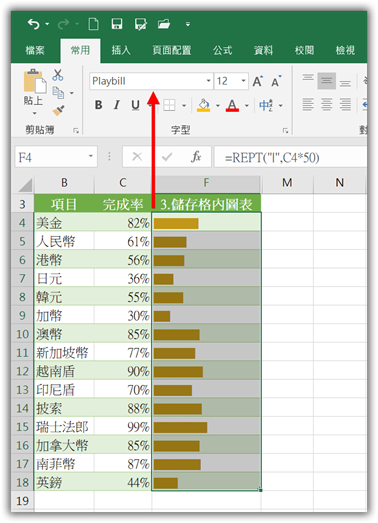Open the 剪貼簿 dialog launcher
Image resolution: width=378 pixels, height=523 pixels.
coord(76,131)
